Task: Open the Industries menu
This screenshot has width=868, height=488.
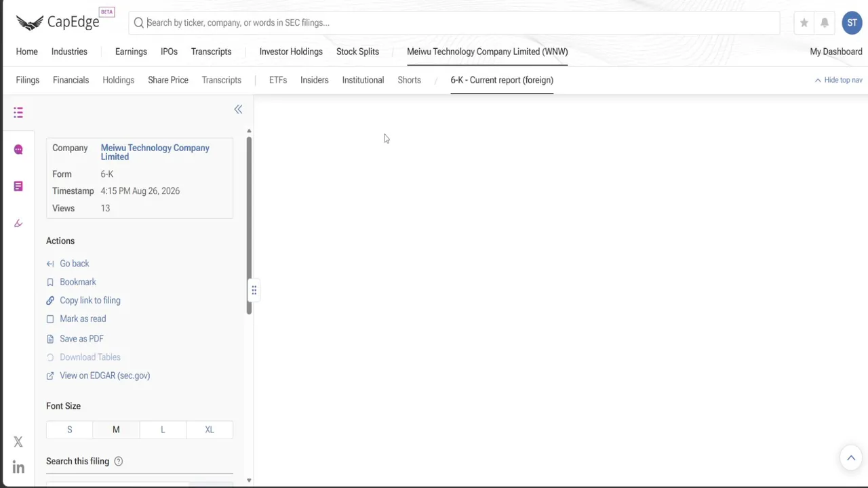Action: click(x=69, y=52)
